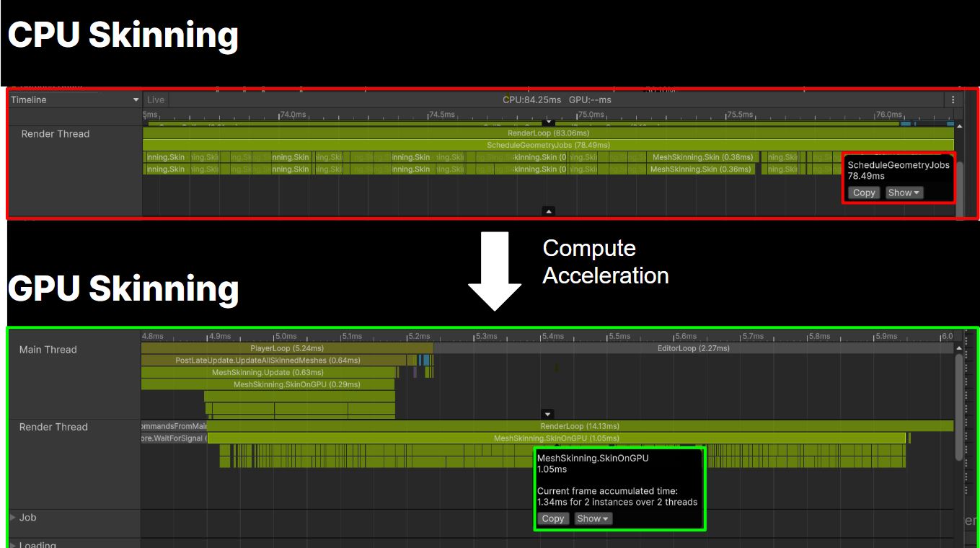Select the EditorLoop (2.27ms) sample
This screenshot has height=548, width=980.
[x=692, y=348]
